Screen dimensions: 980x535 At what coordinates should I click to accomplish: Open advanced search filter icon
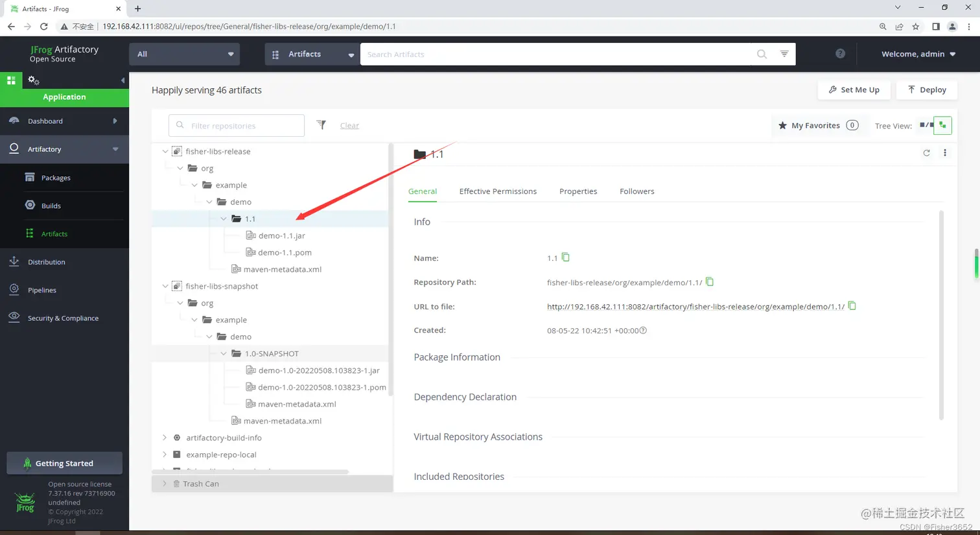tap(784, 54)
